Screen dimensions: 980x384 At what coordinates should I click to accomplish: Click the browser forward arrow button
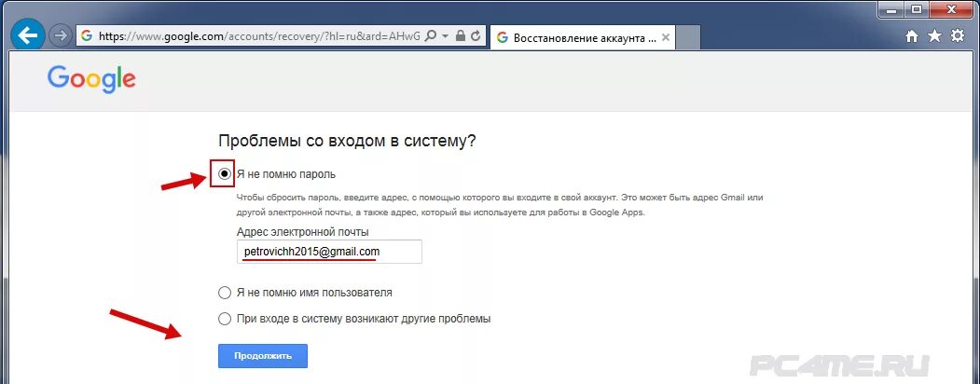tap(61, 36)
